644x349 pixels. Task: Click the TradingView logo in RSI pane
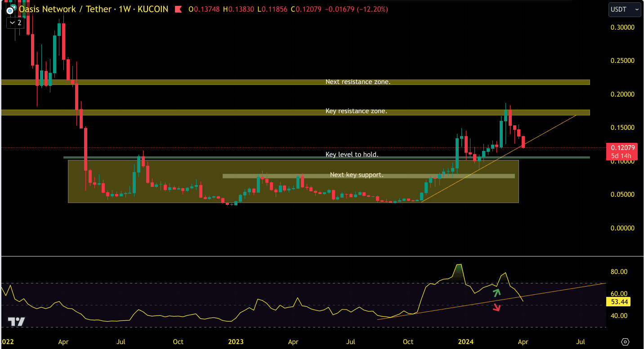pos(16,321)
